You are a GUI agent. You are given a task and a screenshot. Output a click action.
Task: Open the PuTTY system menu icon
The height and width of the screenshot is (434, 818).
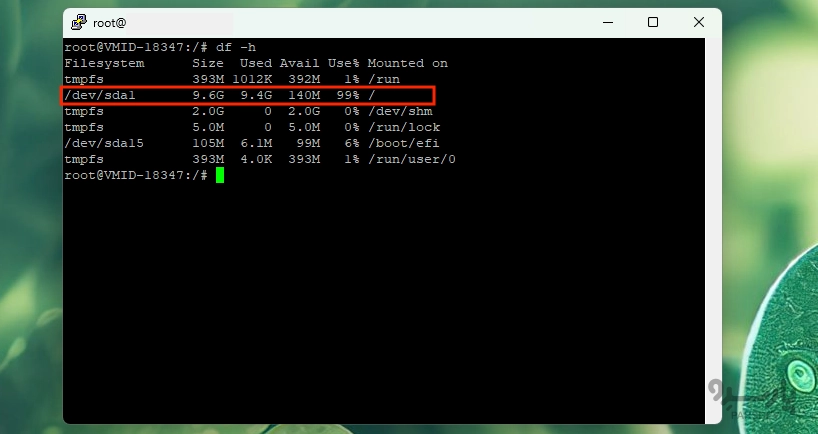[x=79, y=22]
